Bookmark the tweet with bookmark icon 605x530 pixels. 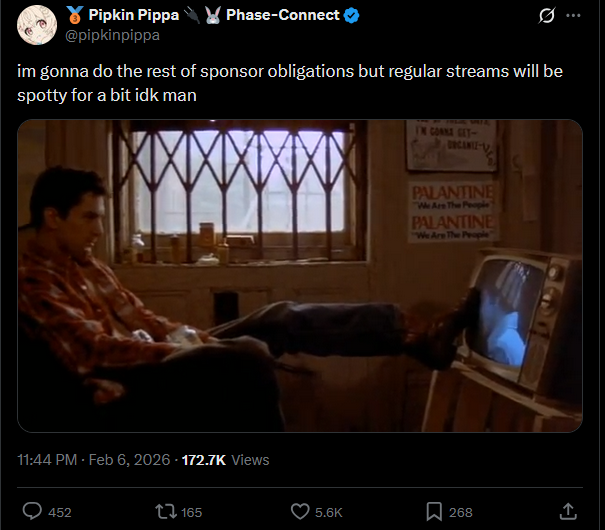tap(434, 512)
